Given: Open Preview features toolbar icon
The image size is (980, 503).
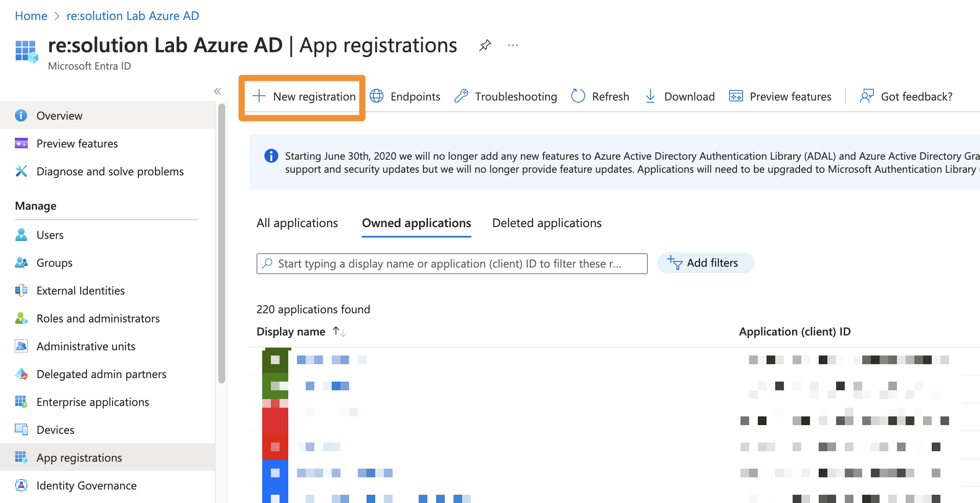Looking at the screenshot, I should tap(736, 96).
